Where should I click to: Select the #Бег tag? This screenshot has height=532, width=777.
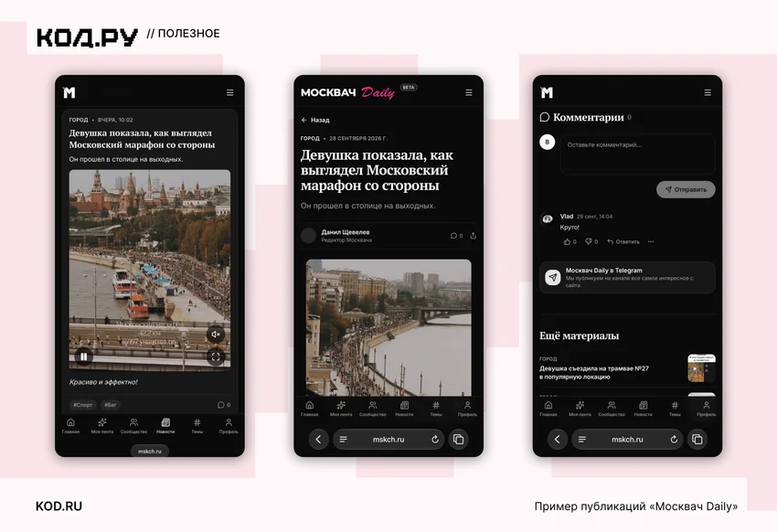(111, 405)
